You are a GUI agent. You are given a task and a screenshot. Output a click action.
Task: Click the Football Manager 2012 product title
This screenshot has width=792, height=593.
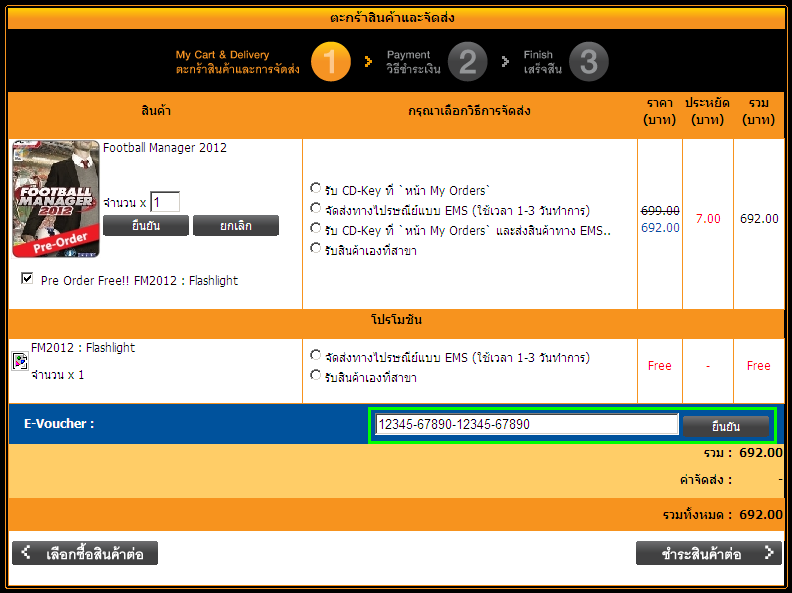tap(165, 147)
